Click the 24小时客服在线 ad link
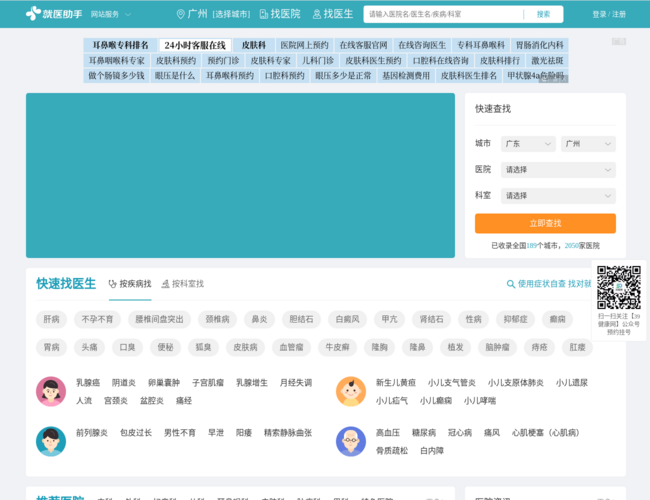The width and height of the screenshot is (650, 500). 195,45
